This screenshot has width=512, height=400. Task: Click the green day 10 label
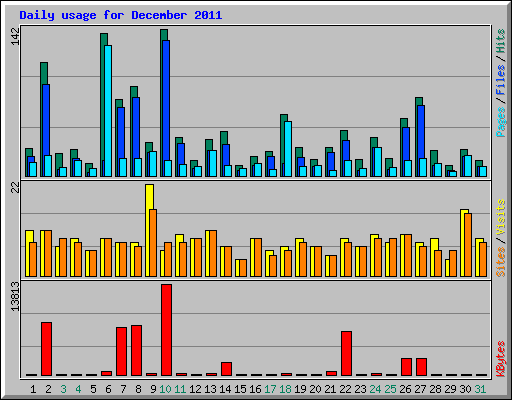(165, 389)
